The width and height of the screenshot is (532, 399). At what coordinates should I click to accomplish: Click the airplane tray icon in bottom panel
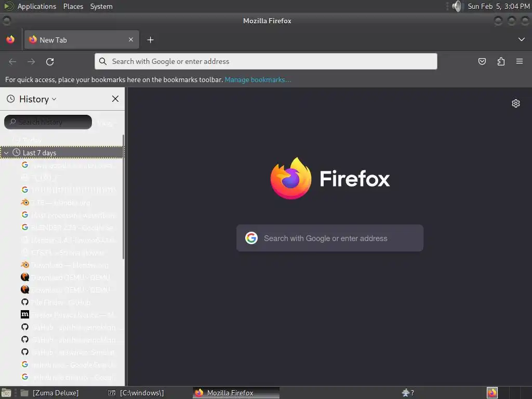pos(405,393)
